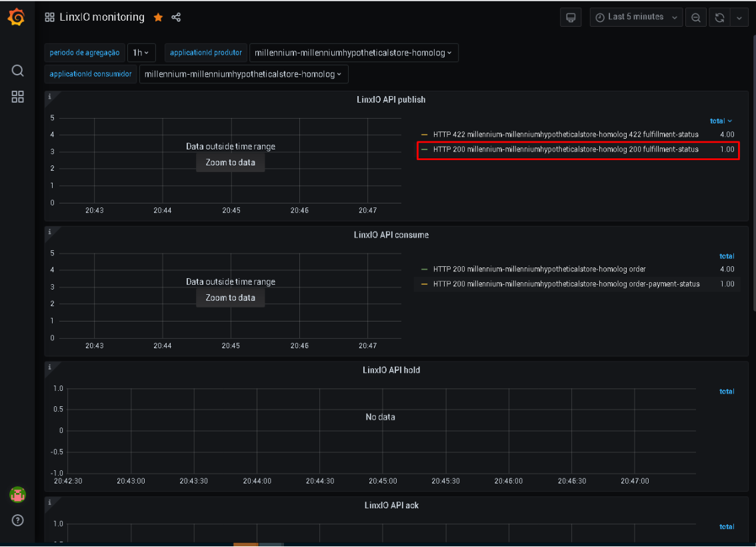
Task: Click No data text in hold panel
Action: coord(380,417)
